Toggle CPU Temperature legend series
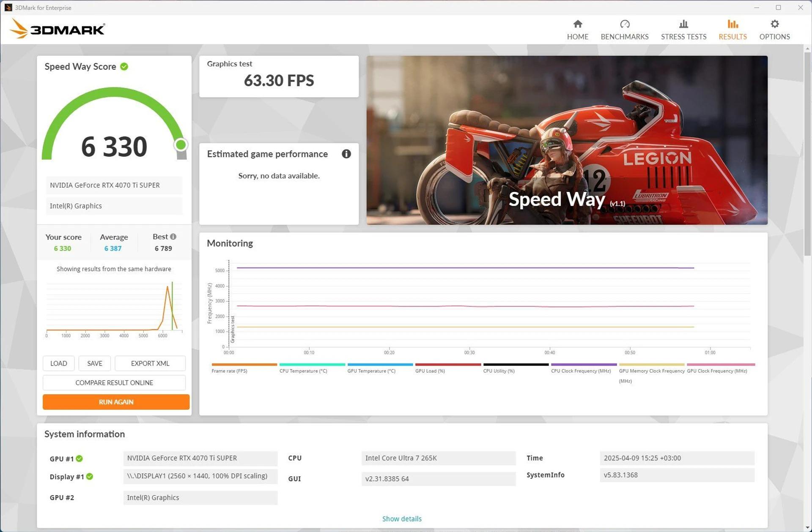 [x=303, y=371]
